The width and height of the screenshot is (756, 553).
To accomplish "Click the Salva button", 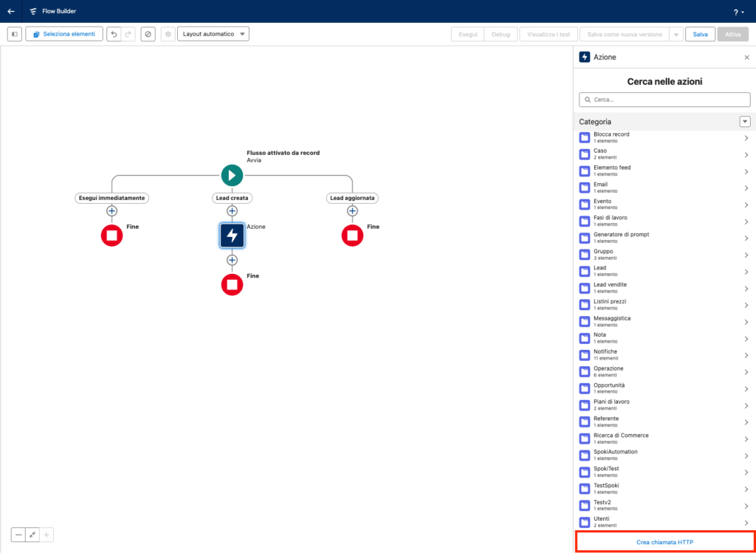I will 700,34.
